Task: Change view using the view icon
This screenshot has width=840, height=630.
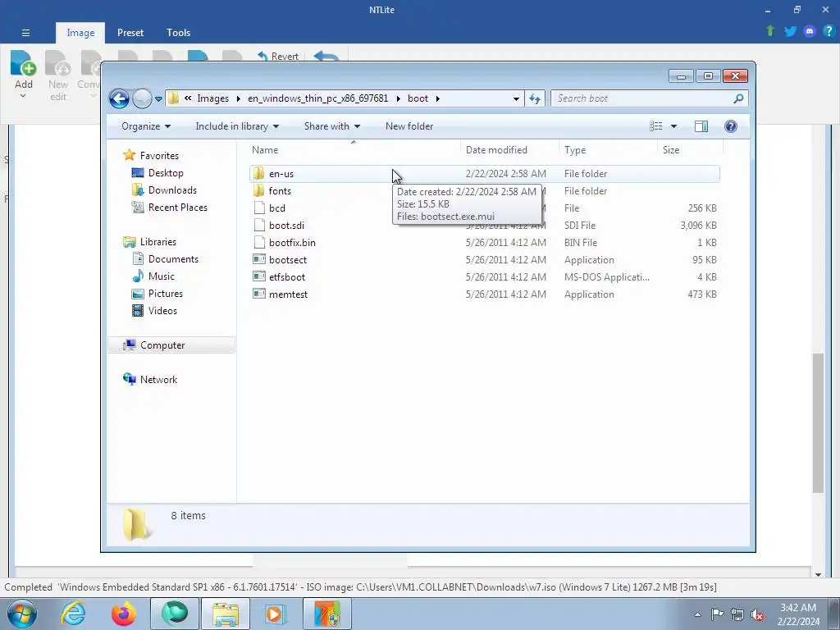Action: 656,126
